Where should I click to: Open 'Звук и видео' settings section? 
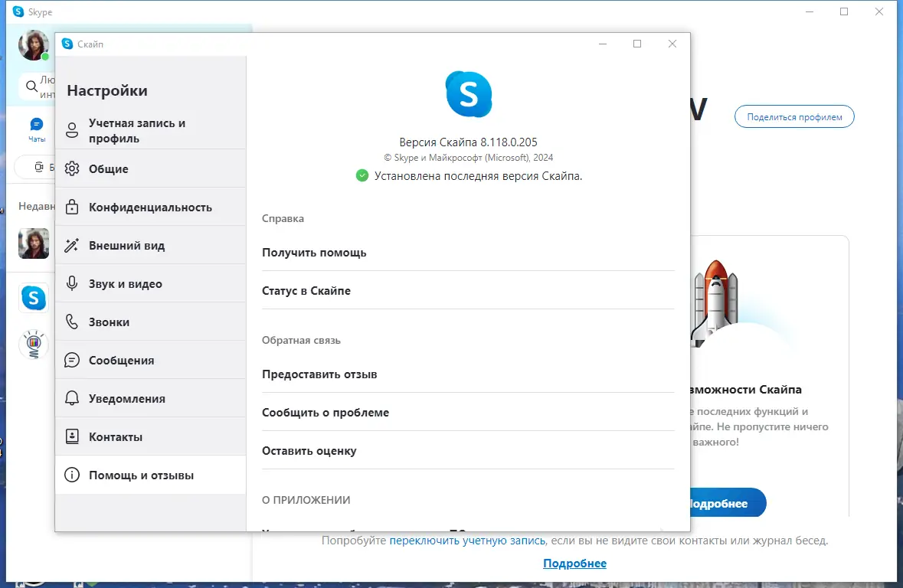(x=151, y=283)
